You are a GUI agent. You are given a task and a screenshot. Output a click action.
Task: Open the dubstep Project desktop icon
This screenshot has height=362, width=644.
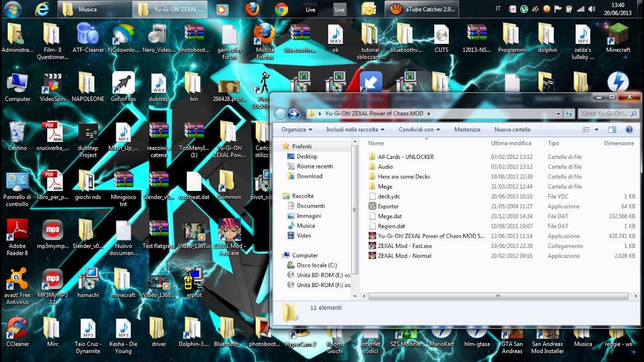88,140
